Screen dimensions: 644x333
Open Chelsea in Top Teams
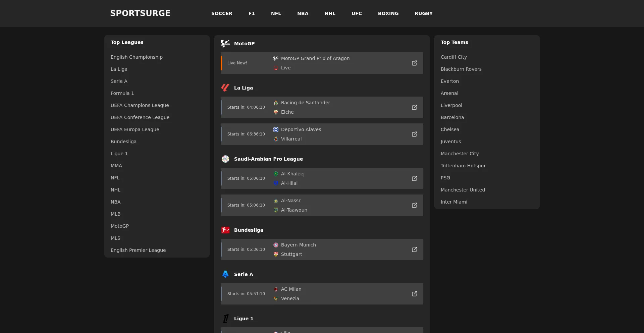[x=450, y=129]
